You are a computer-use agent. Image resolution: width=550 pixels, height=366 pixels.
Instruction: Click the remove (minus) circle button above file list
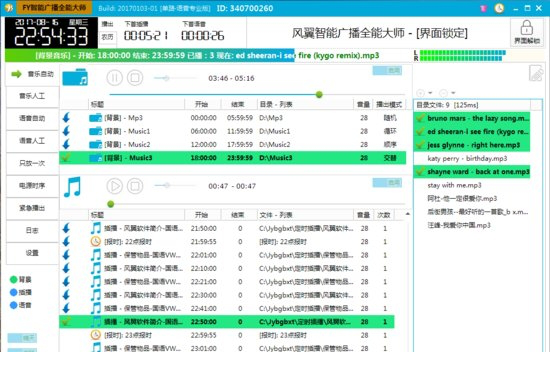pos(443,93)
